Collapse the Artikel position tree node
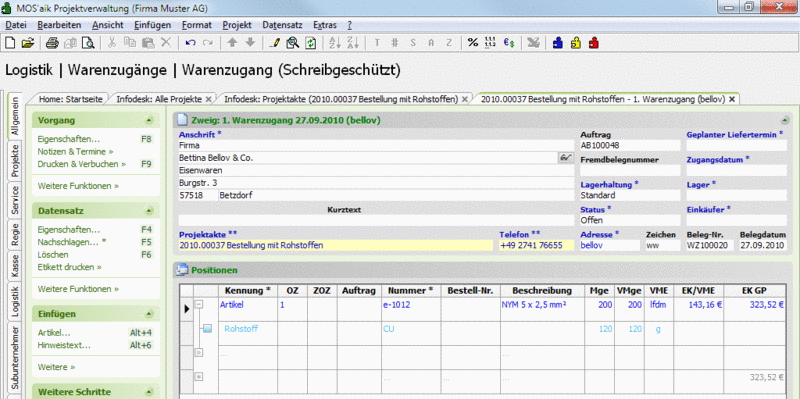Viewport: 800px width, 399px height. point(199,304)
